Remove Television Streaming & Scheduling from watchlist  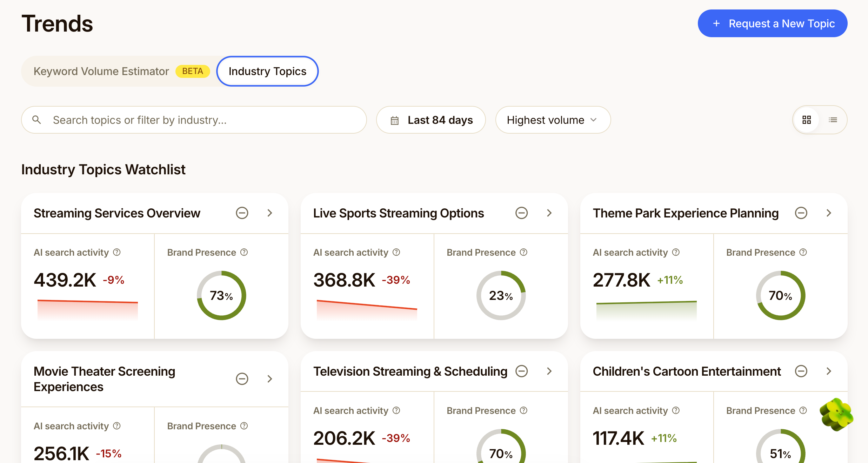coord(522,371)
